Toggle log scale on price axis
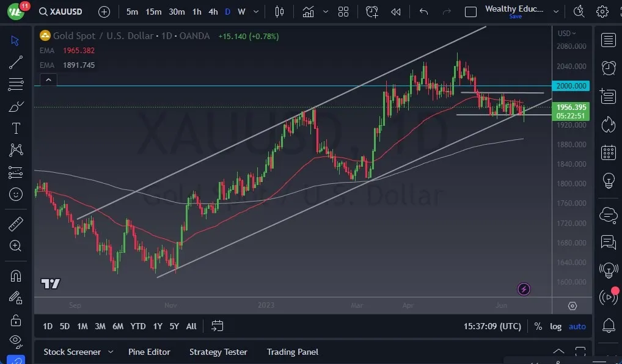 [555, 326]
